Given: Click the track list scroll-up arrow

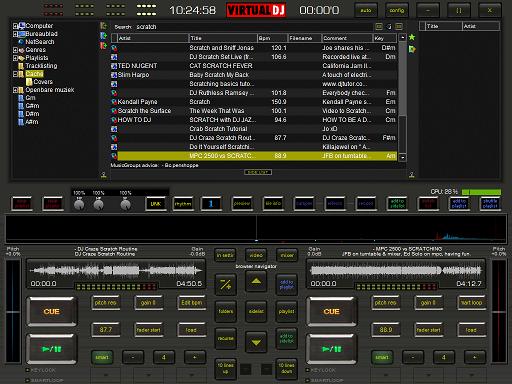Looking at the screenshot, I should click(403, 37).
